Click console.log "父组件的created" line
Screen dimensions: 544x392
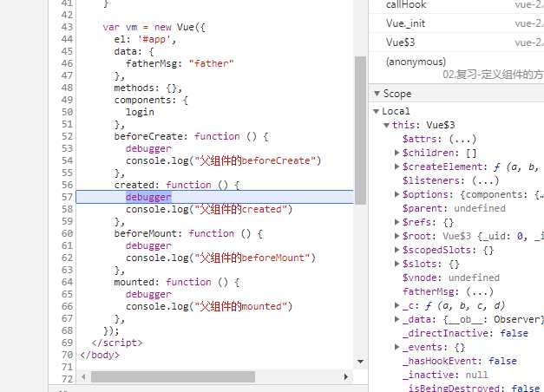point(209,209)
